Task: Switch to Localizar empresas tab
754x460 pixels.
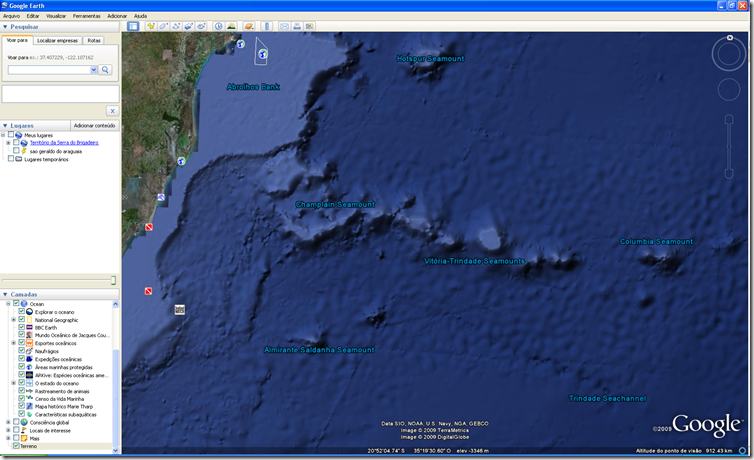Action: click(x=57, y=41)
